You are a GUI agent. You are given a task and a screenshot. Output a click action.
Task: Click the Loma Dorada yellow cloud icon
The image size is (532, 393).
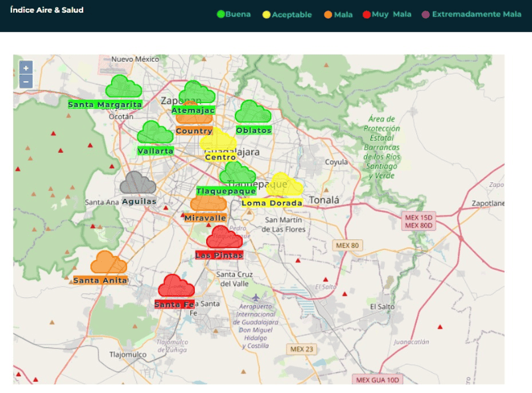point(284,186)
